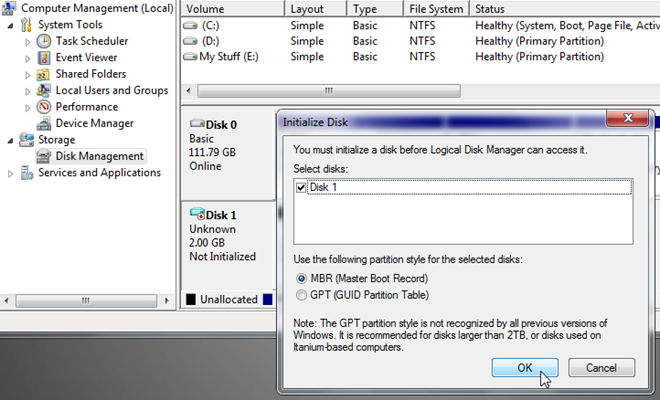Confirm disk initialization with OK

(525, 368)
